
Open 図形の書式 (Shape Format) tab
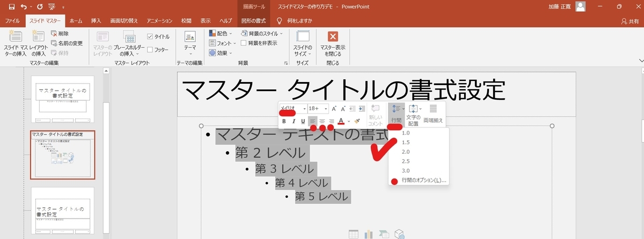pos(254,20)
